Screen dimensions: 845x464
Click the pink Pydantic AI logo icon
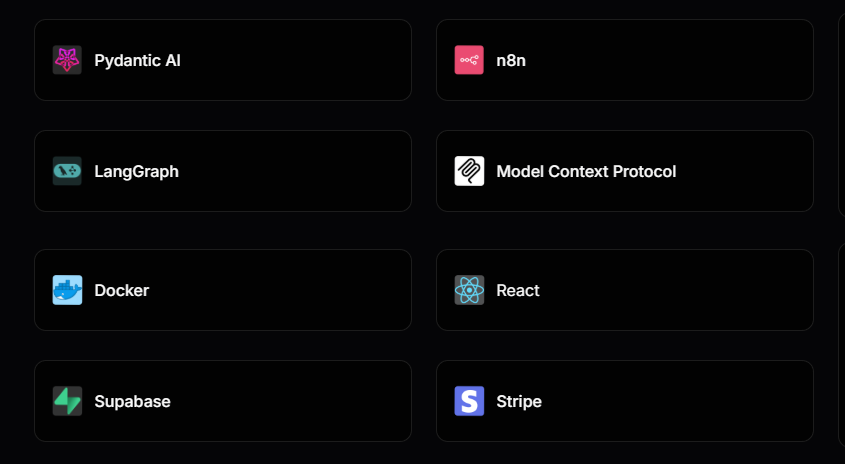[x=67, y=60]
